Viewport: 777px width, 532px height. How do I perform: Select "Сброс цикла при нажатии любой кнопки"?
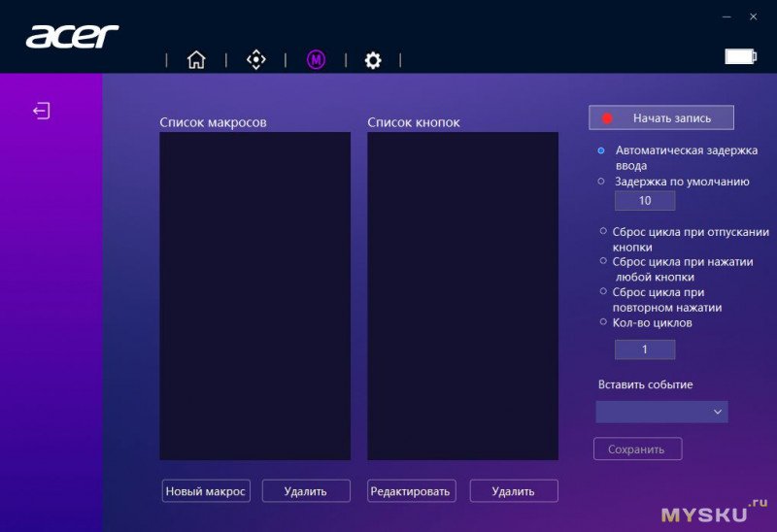[601, 261]
